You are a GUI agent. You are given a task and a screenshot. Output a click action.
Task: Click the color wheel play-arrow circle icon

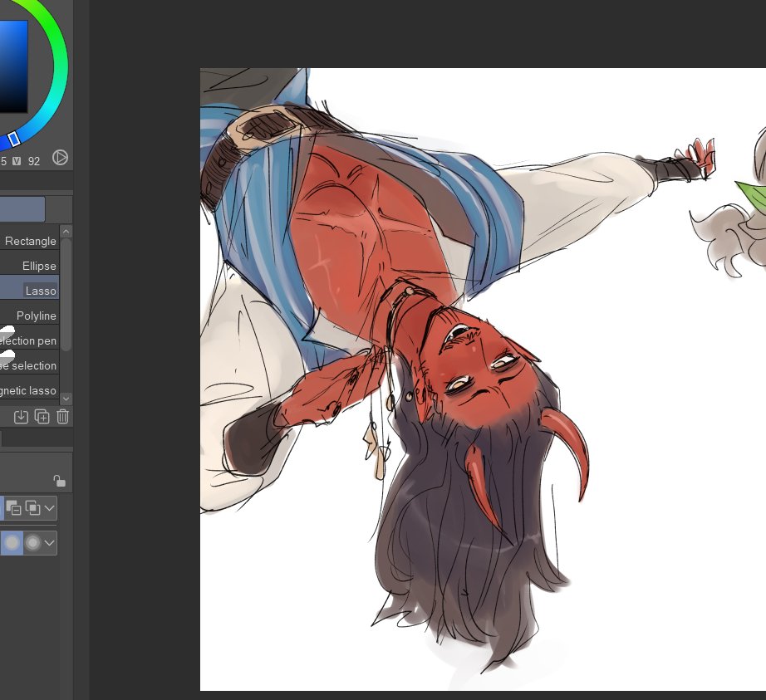point(60,158)
